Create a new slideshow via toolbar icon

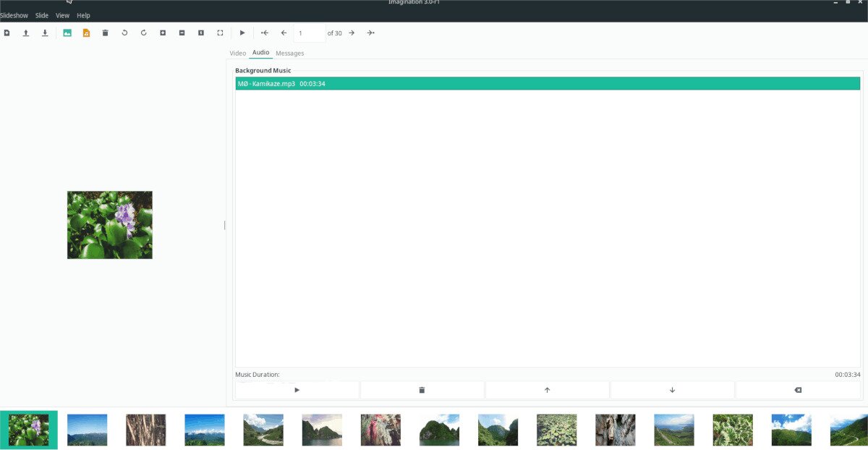coord(7,33)
